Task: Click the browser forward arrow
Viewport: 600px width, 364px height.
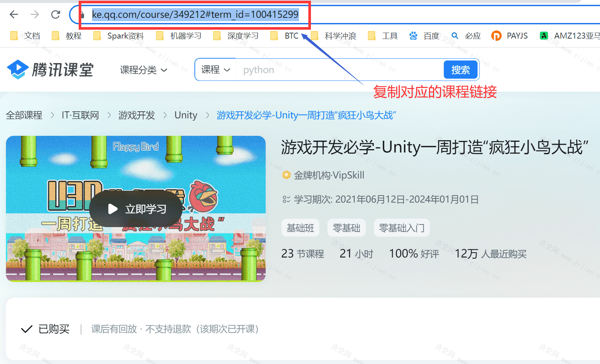Action: tap(35, 14)
